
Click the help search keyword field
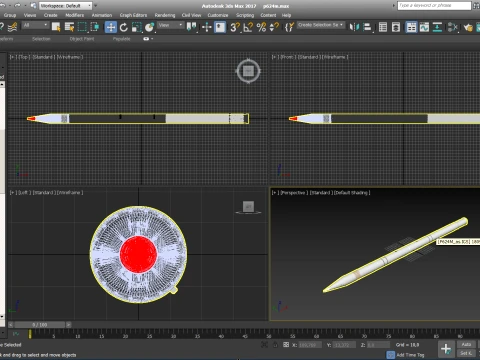point(434,6)
